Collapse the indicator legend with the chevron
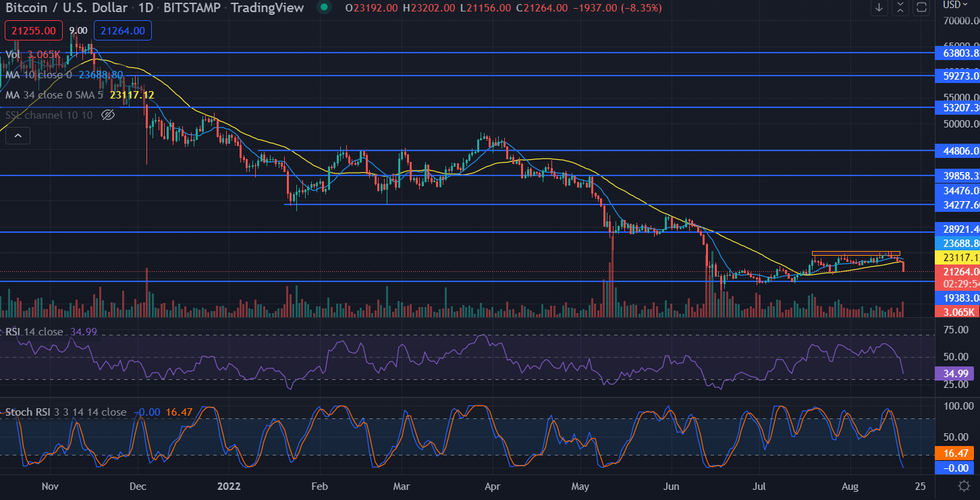The width and height of the screenshot is (980, 500). [18, 136]
